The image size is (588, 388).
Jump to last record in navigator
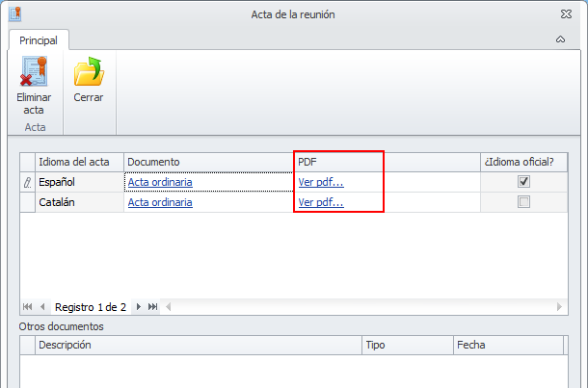(x=153, y=307)
